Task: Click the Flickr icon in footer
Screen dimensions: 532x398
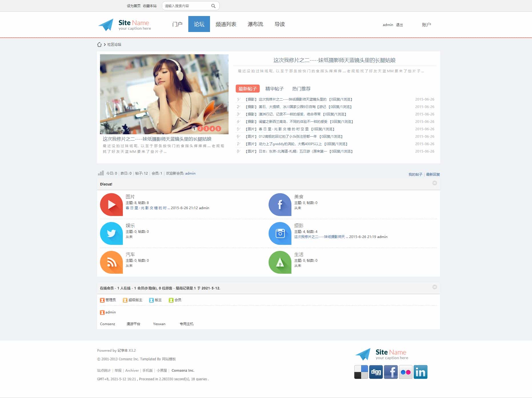Action: tap(406, 372)
